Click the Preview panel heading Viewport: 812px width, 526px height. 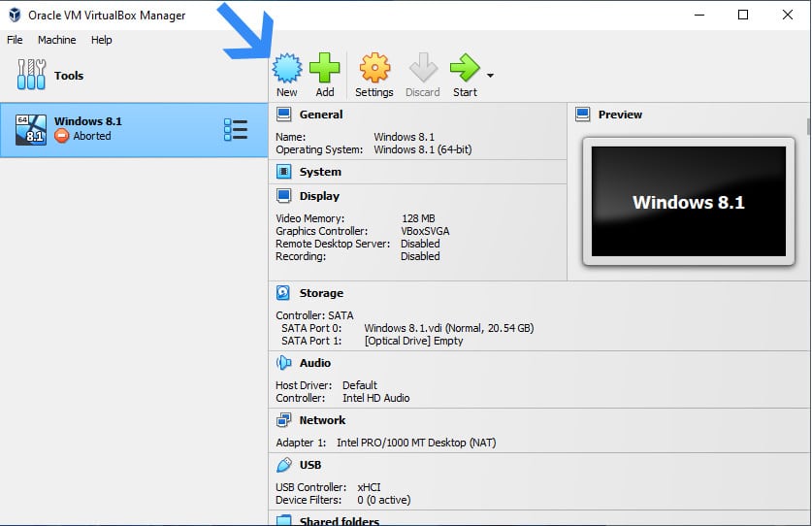click(620, 115)
